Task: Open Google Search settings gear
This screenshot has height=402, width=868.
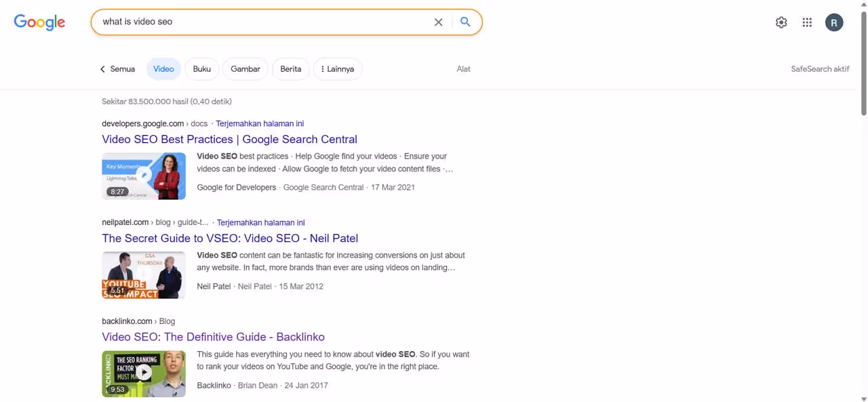Action: click(781, 22)
